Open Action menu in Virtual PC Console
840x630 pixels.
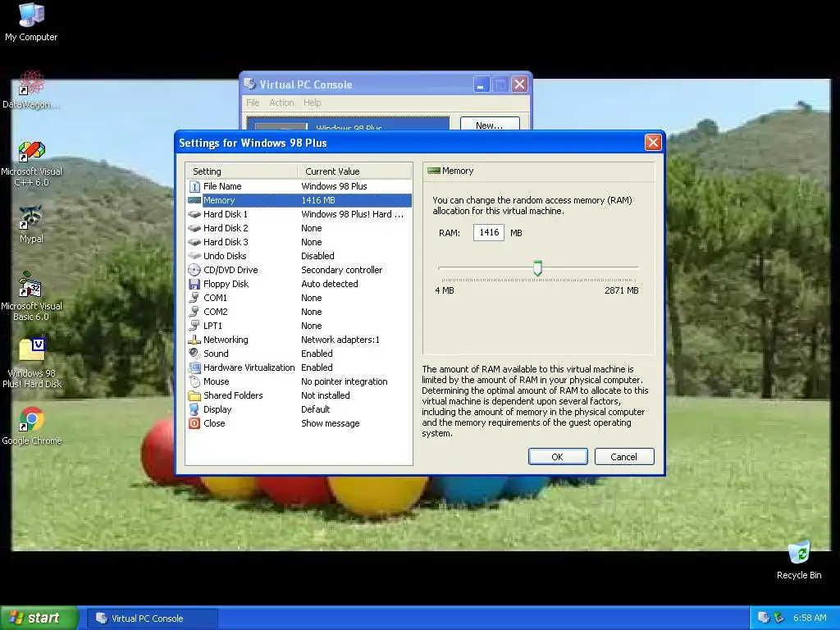click(282, 103)
